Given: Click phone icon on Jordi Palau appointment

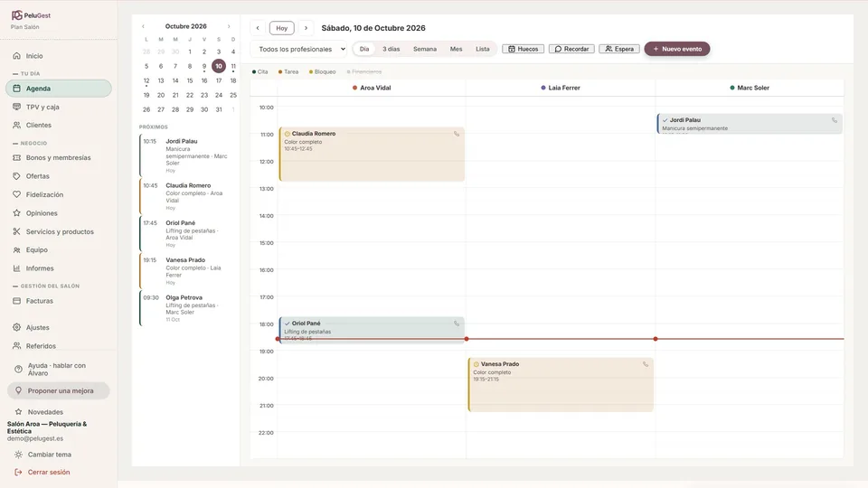Looking at the screenshot, I should (x=835, y=120).
